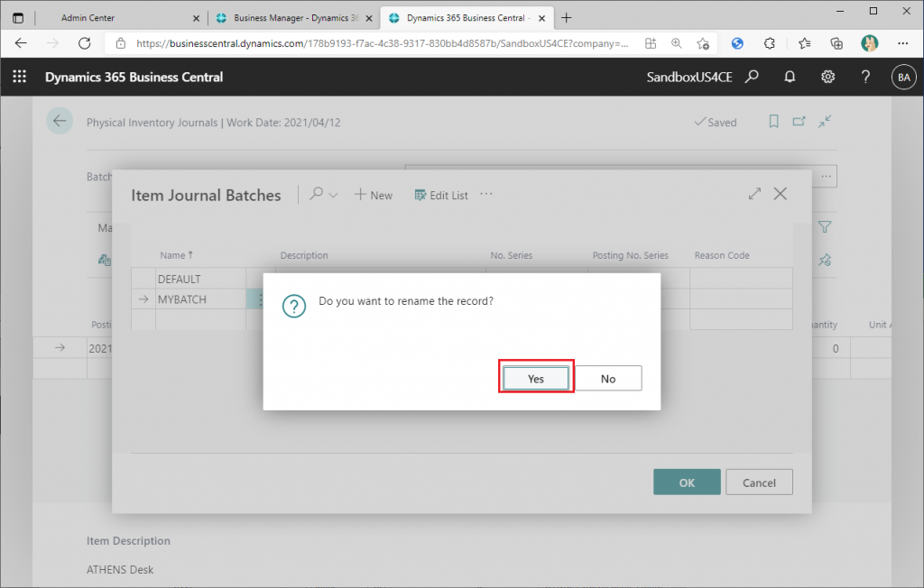Screen dimensions: 924x588
Task: Open the notifications bell
Action: (x=790, y=78)
